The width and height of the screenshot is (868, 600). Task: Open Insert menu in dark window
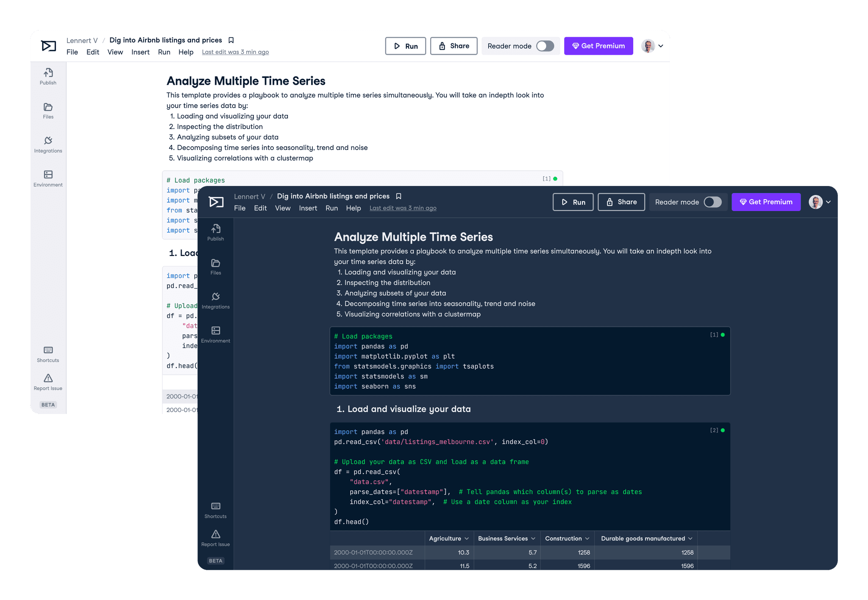point(308,208)
